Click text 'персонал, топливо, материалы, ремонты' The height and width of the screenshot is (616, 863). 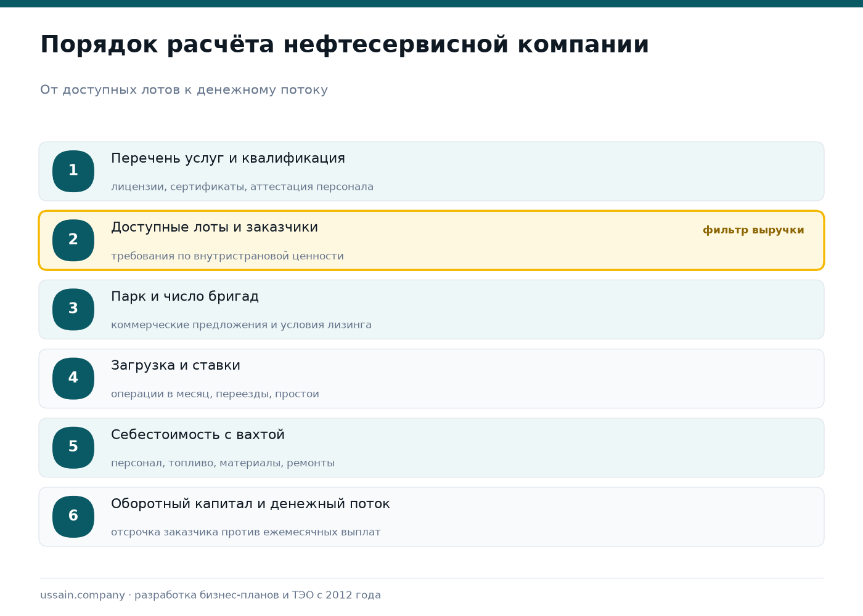tap(223, 463)
